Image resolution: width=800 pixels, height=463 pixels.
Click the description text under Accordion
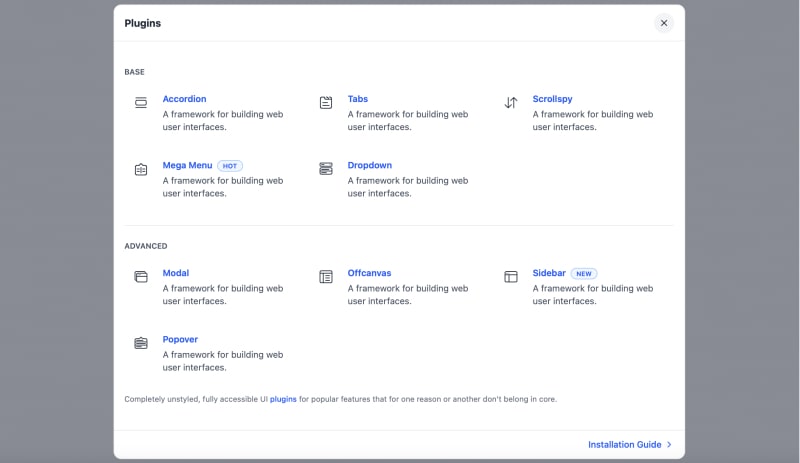223,120
